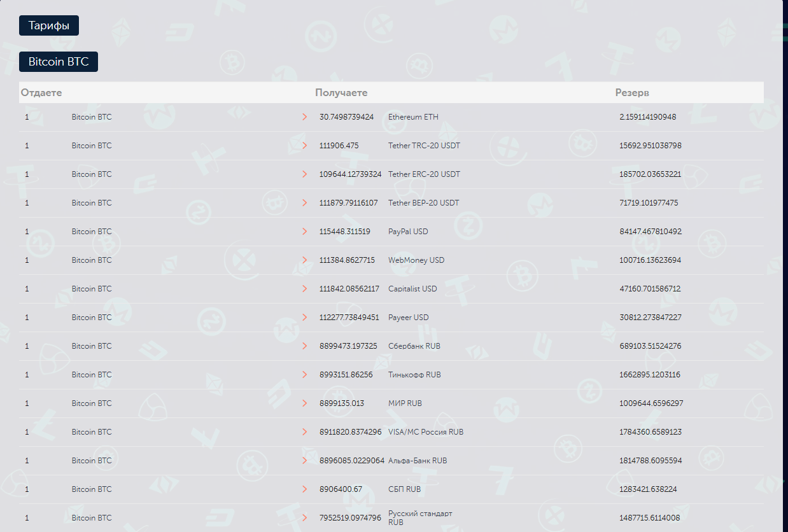Viewport: 788px width, 532px height.
Task: Click the rate value 112277.73849451
Action: (x=349, y=318)
